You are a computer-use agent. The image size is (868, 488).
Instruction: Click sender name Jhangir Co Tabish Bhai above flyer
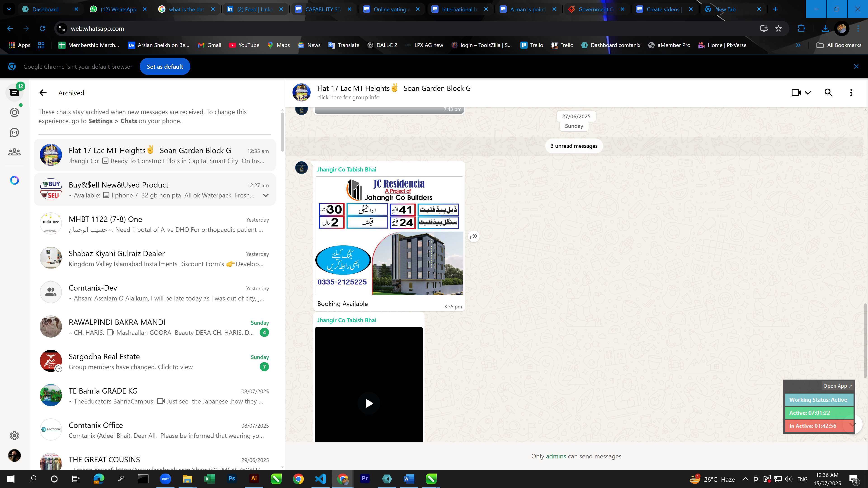(x=346, y=169)
